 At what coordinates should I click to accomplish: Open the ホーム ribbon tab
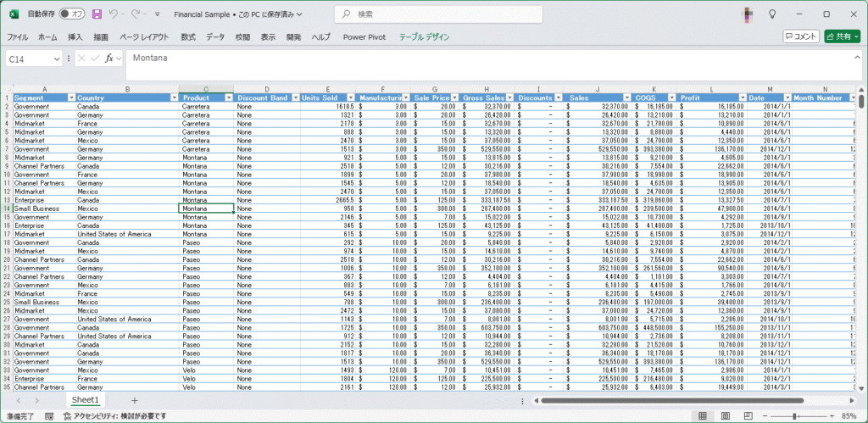[47, 37]
